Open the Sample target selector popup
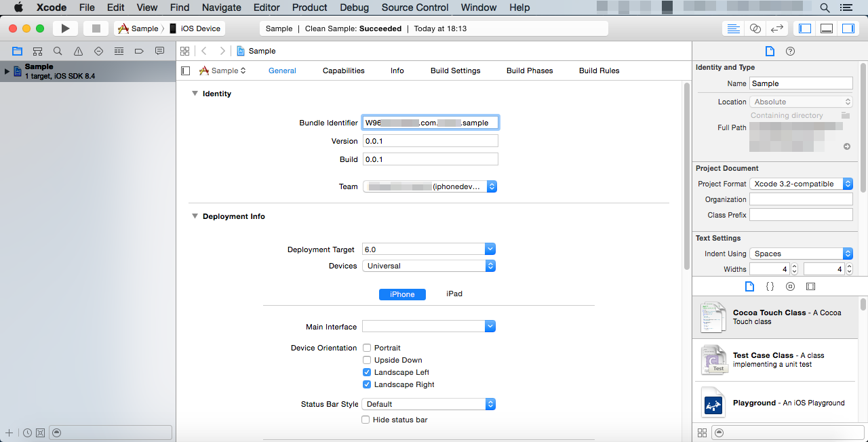868x442 pixels. [x=222, y=71]
